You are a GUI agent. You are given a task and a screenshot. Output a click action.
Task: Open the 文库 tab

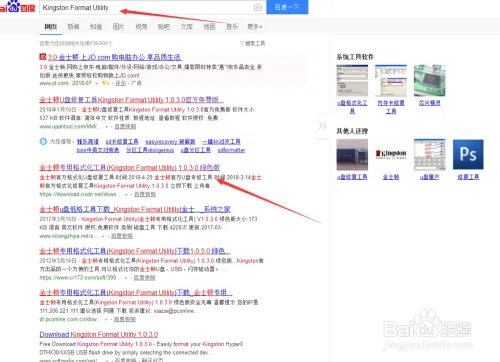[x=187, y=27]
